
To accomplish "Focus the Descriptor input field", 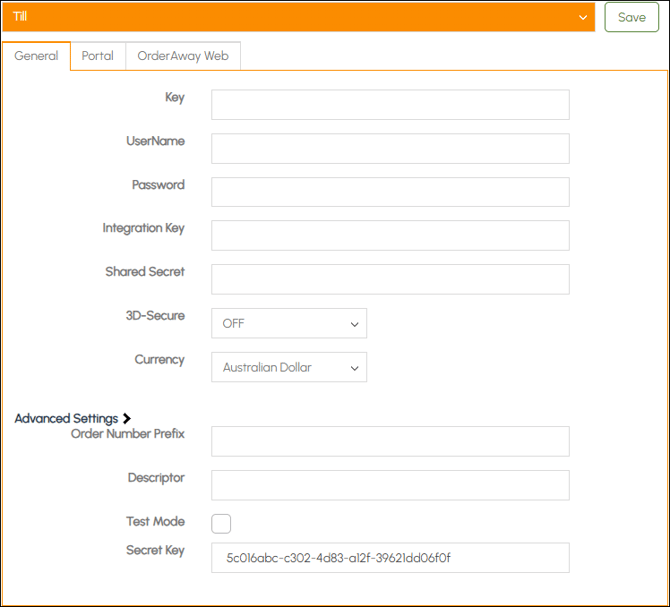I will [390, 485].
